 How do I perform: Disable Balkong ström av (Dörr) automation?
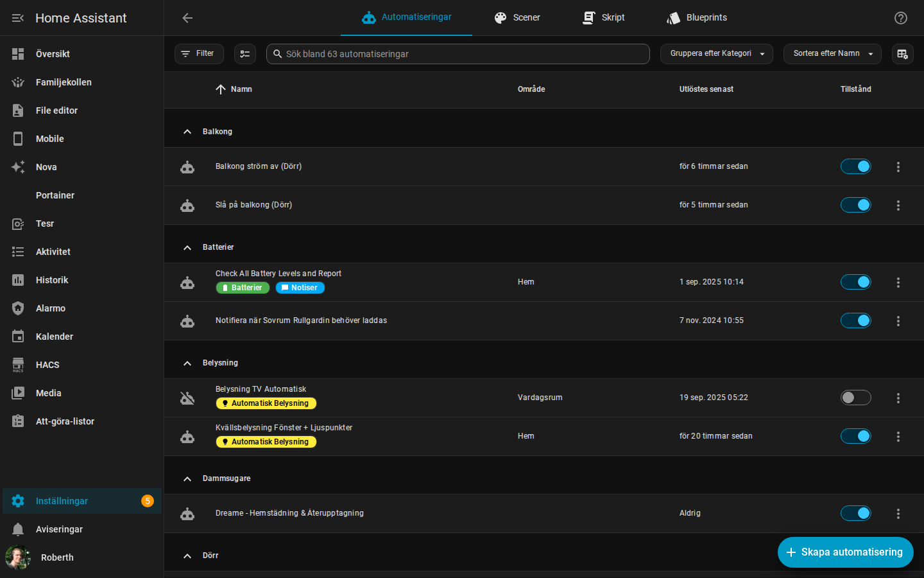pos(856,166)
